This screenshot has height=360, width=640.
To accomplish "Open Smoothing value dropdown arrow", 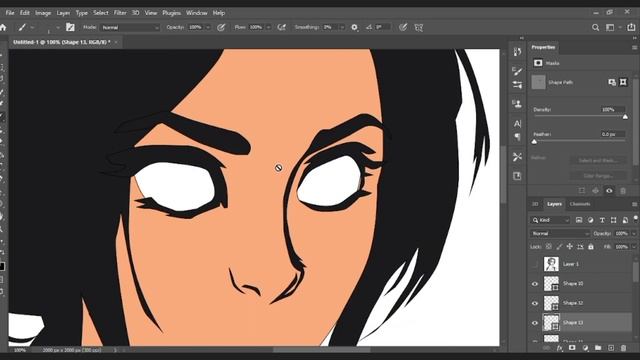I will pyautogui.click(x=342, y=27).
